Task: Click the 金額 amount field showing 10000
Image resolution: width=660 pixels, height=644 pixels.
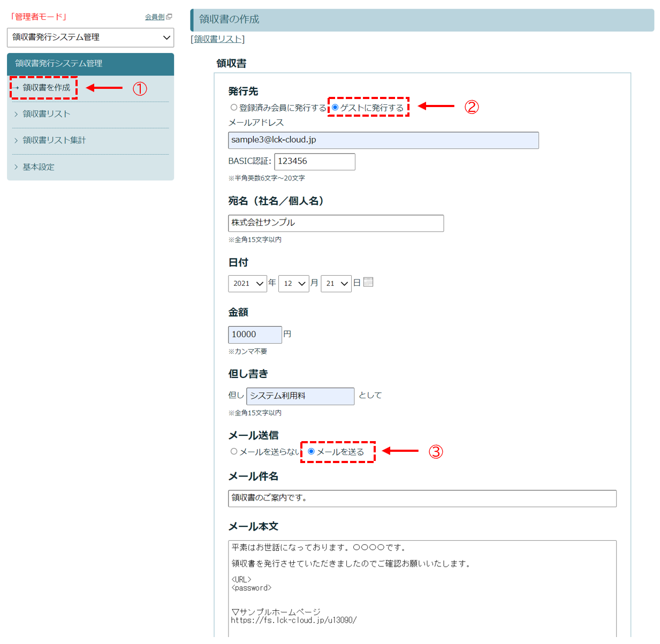Action: point(255,334)
